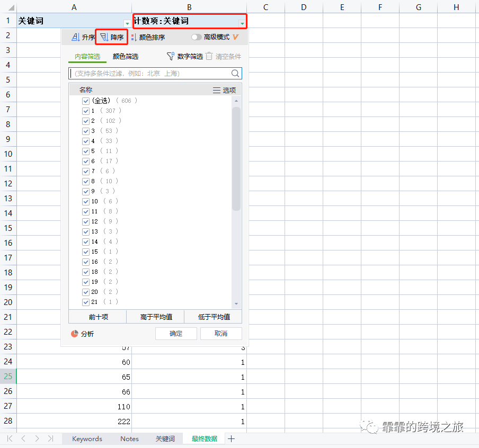The height and width of the screenshot is (448, 479).
Task: Uncheck value 6 (17) checkbox
Action: tap(86, 161)
